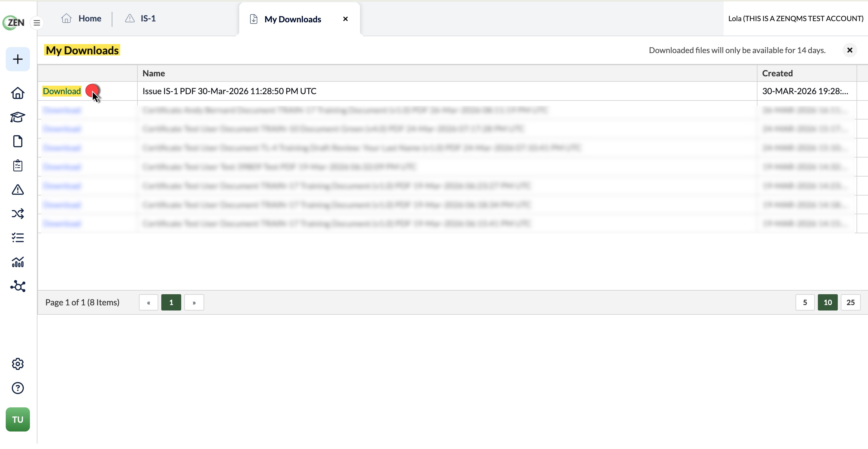Show 5 items per page
Screen dimensions: 868x449
pos(805,303)
